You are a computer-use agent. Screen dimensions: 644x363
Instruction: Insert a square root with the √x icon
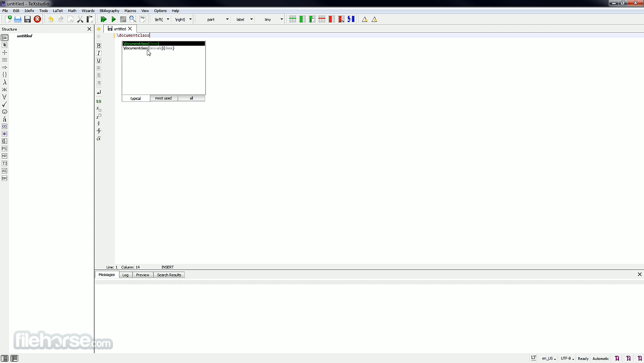point(99,138)
